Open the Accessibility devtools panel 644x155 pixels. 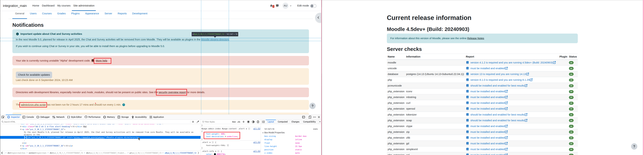tap(139, 117)
